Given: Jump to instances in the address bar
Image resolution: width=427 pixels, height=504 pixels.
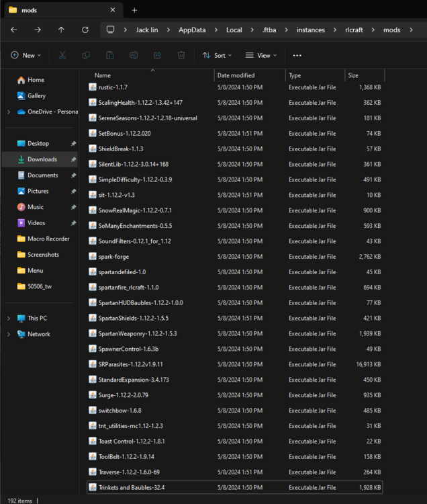Looking at the screenshot, I should point(310,30).
